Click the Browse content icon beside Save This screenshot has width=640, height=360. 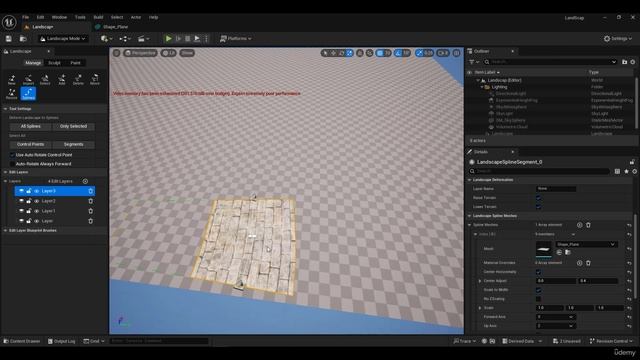tap(23, 38)
